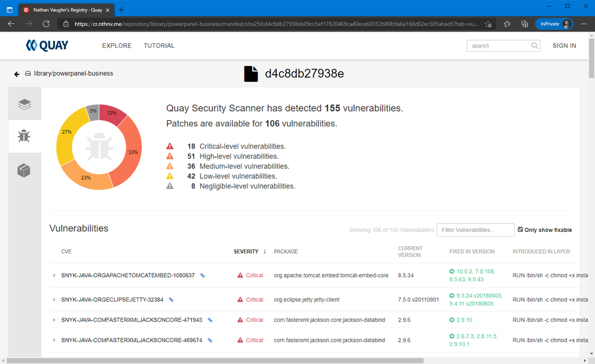Click browser refresh button
Screen dimensions: 595x364
46,24
